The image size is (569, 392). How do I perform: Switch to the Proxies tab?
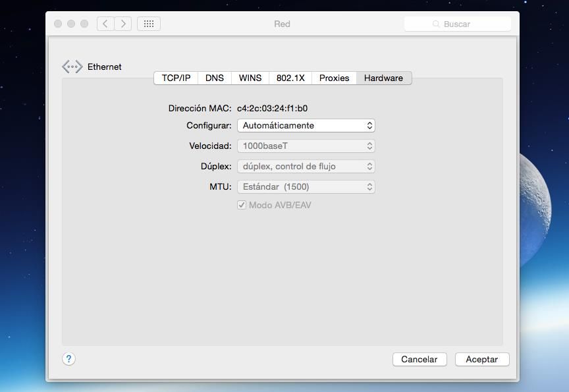[x=334, y=78]
